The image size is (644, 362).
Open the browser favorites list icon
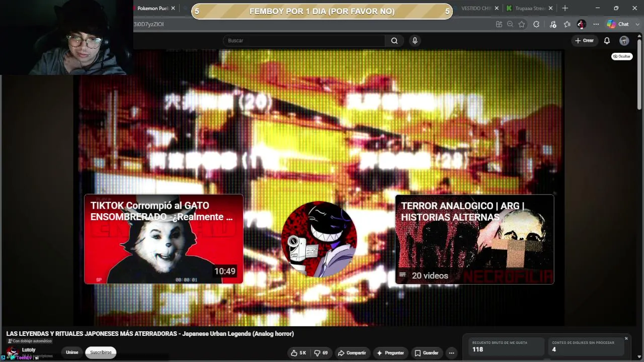pos(567,24)
